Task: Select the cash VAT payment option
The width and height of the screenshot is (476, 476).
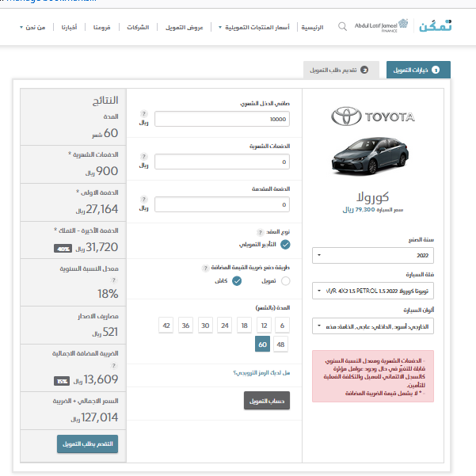Action: click(237, 281)
